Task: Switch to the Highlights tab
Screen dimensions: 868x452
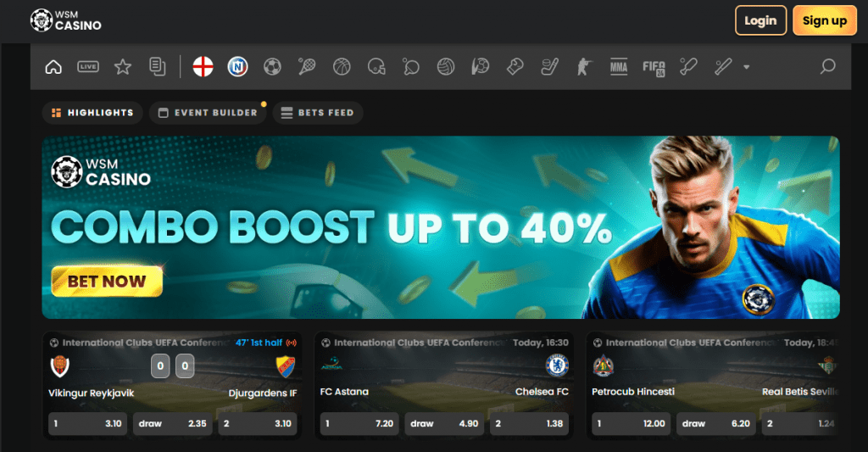Action: click(x=92, y=113)
